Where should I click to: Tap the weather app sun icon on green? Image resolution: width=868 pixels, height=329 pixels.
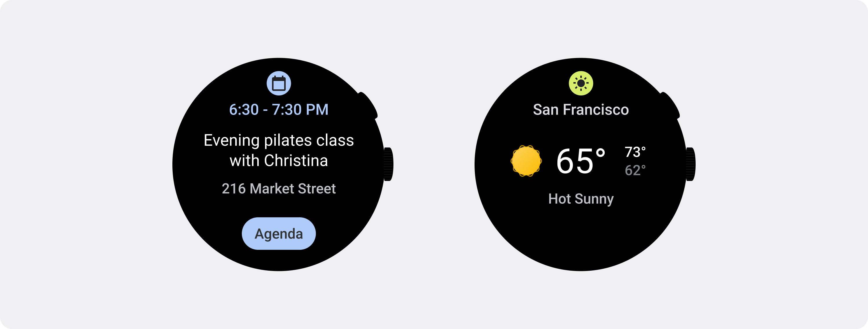click(x=581, y=83)
